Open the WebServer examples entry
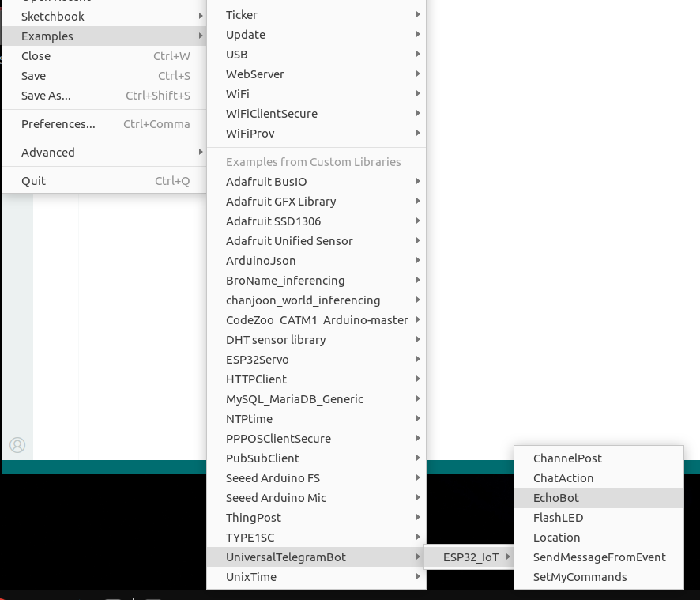 coord(317,74)
